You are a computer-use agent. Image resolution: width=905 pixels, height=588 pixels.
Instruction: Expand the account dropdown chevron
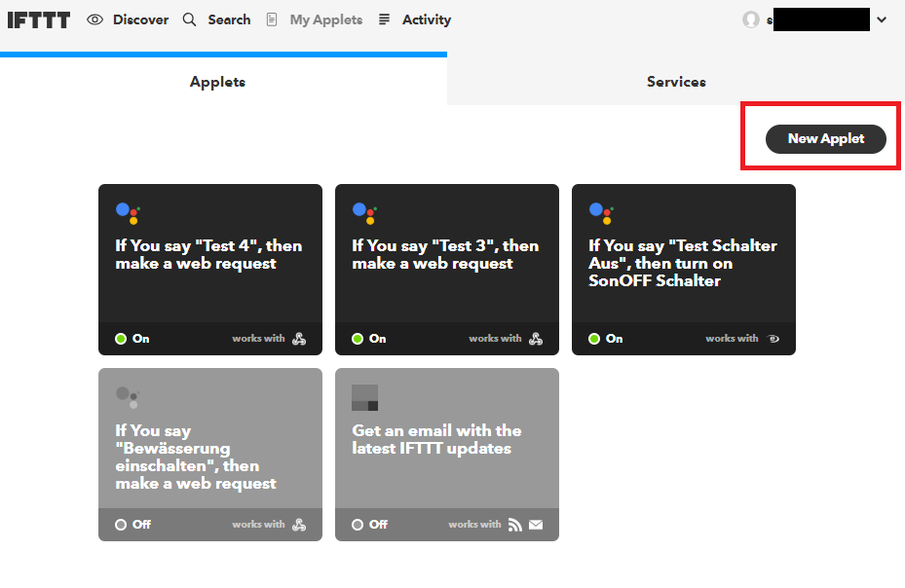pos(882,19)
